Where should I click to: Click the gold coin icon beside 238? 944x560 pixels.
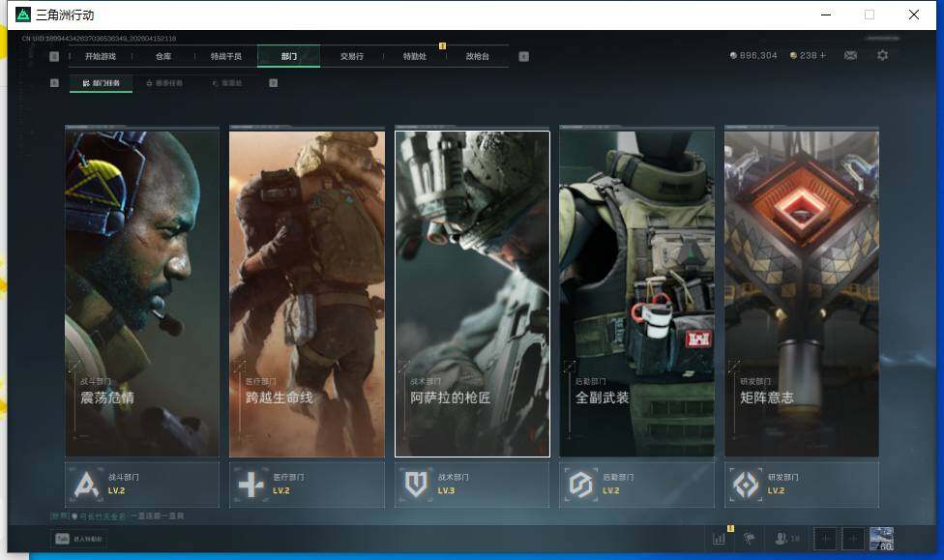pyautogui.click(x=793, y=55)
